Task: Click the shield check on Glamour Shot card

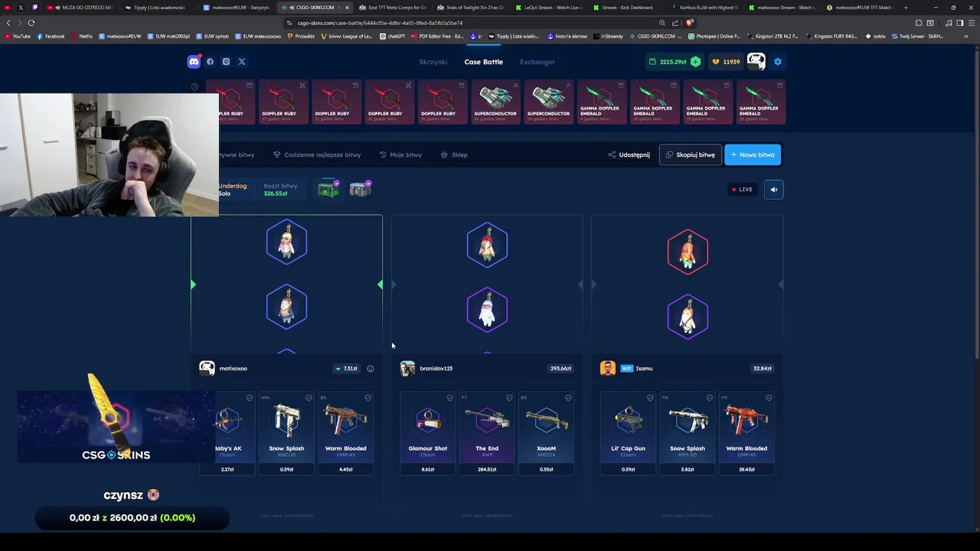Action: [450, 398]
